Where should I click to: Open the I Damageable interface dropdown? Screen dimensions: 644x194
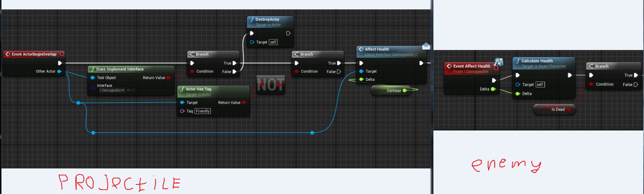click(112, 91)
